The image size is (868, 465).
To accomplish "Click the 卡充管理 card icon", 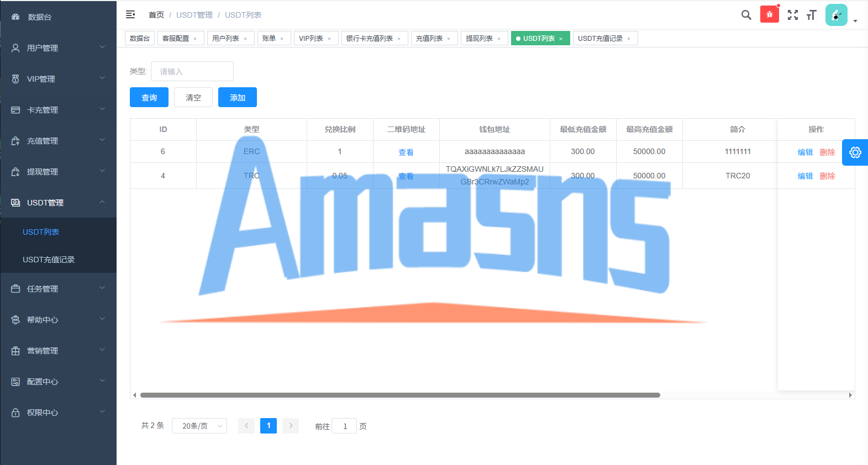I will [15, 110].
